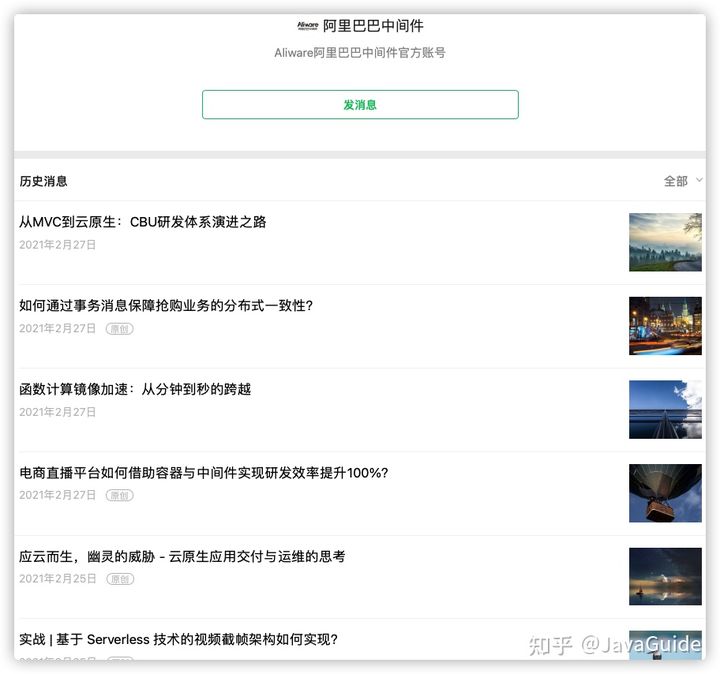Open article 实战 | 基于 Serverless 技术的视频截帧

click(178, 640)
